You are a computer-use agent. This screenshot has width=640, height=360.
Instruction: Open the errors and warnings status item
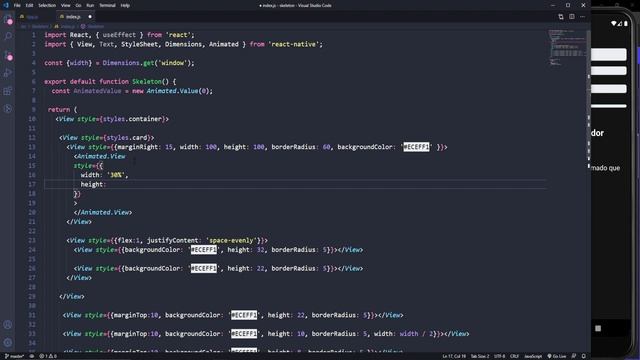click(x=48, y=356)
